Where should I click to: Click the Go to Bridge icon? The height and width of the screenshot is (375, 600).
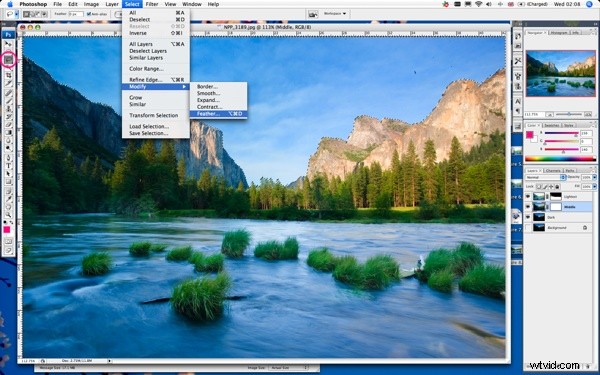point(313,14)
